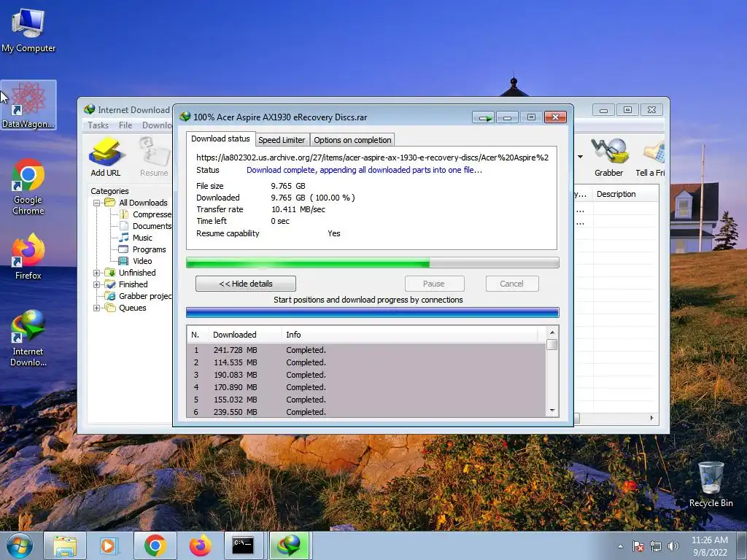Click the Downloaded column header

coord(245,335)
